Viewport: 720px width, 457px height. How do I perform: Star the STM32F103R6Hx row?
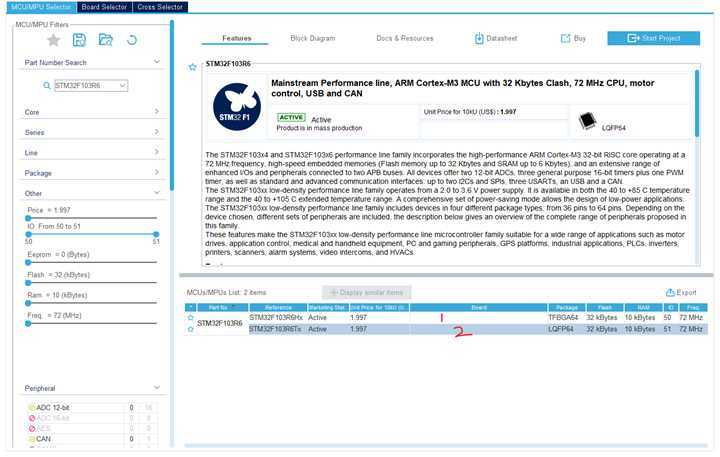(x=191, y=317)
